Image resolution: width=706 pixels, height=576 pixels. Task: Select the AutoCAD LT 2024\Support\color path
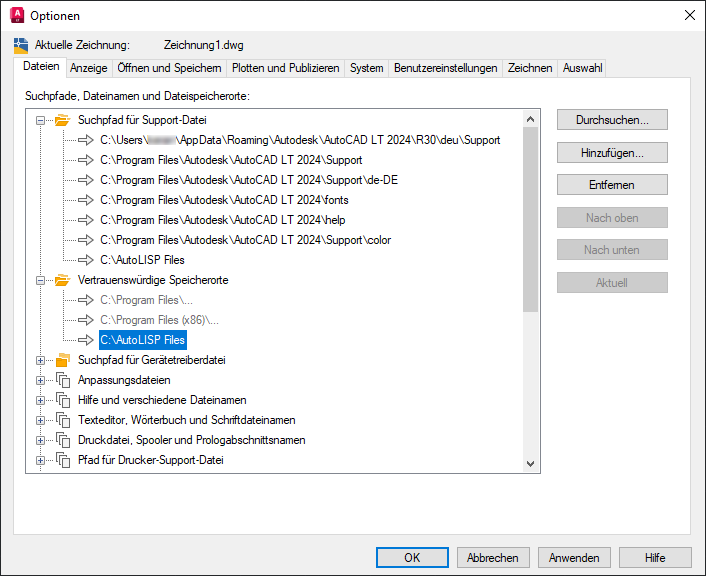(x=245, y=240)
